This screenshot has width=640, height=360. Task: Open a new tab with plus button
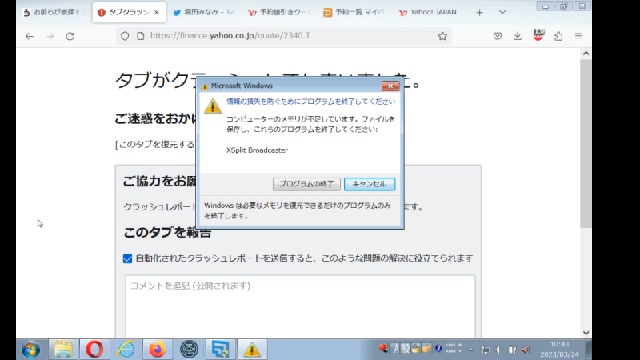point(480,13)
